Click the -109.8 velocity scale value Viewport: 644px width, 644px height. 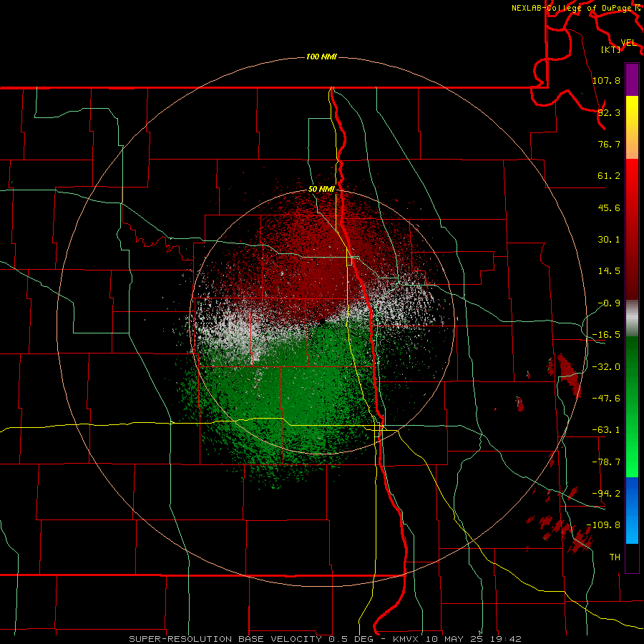click(603, 525)
